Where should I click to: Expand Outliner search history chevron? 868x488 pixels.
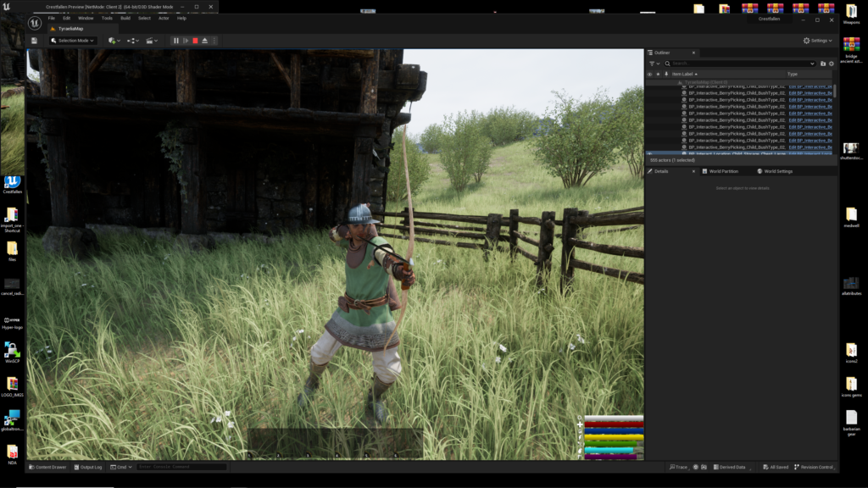pos(812,64)
